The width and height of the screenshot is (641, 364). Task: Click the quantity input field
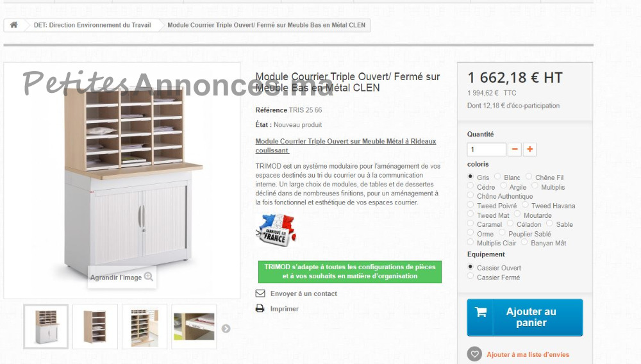tap(487, 149)
